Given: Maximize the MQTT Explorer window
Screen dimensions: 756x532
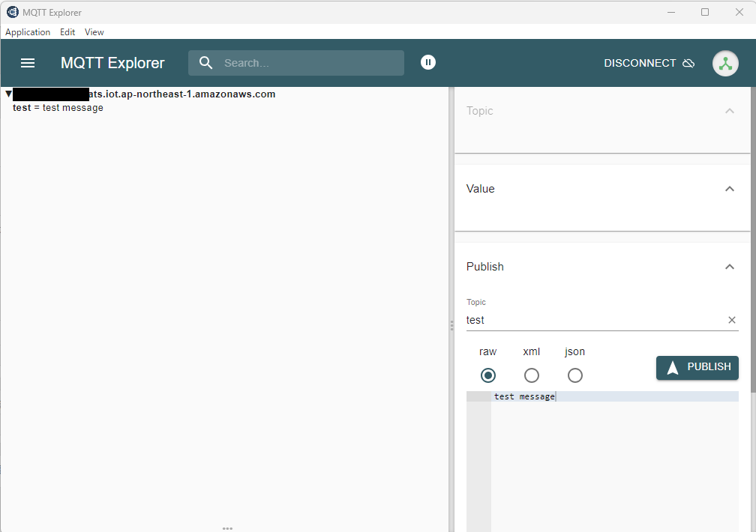Looking at the screenshot, I should pyautogui.click(x=705, y=12).
